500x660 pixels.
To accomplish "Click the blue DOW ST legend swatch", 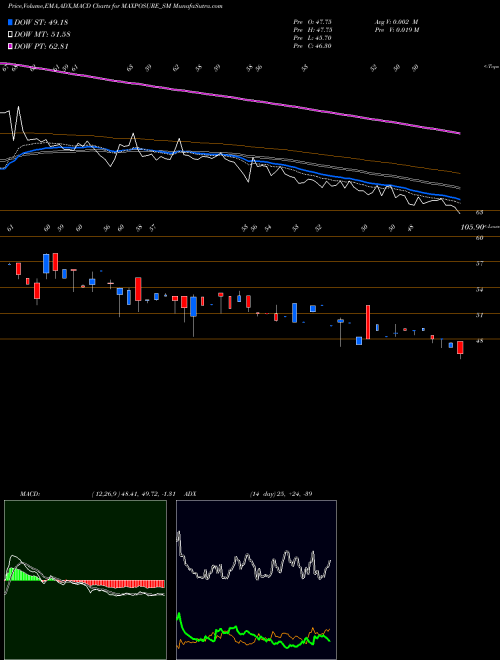I will tap(10, 22).
